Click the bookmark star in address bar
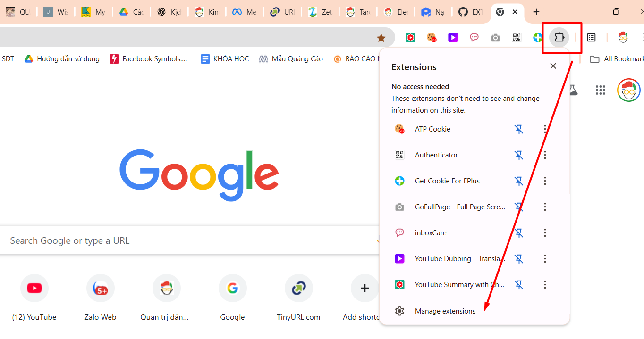 pyautogui.click(x=381, y=38)
